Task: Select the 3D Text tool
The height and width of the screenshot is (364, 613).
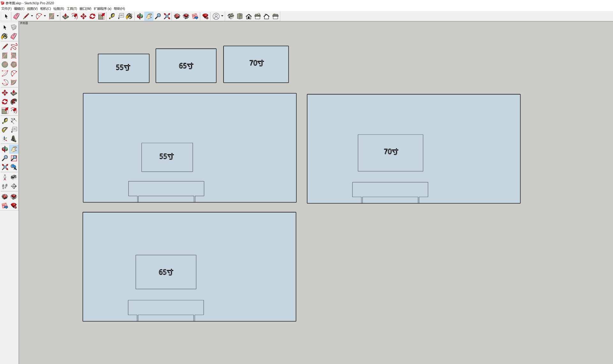Action: (x=14, y=139)
